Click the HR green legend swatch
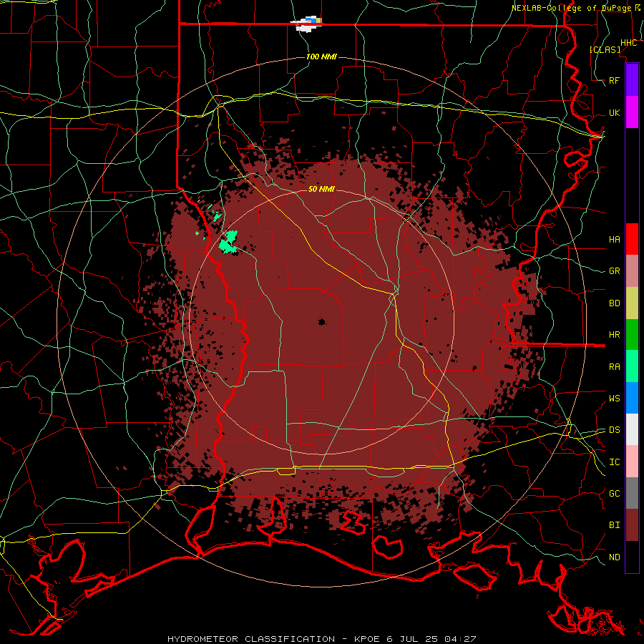 (632, 334)
